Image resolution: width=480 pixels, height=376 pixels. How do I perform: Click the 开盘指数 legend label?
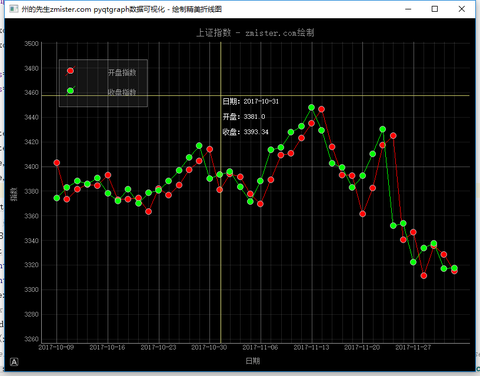[122, 72]
